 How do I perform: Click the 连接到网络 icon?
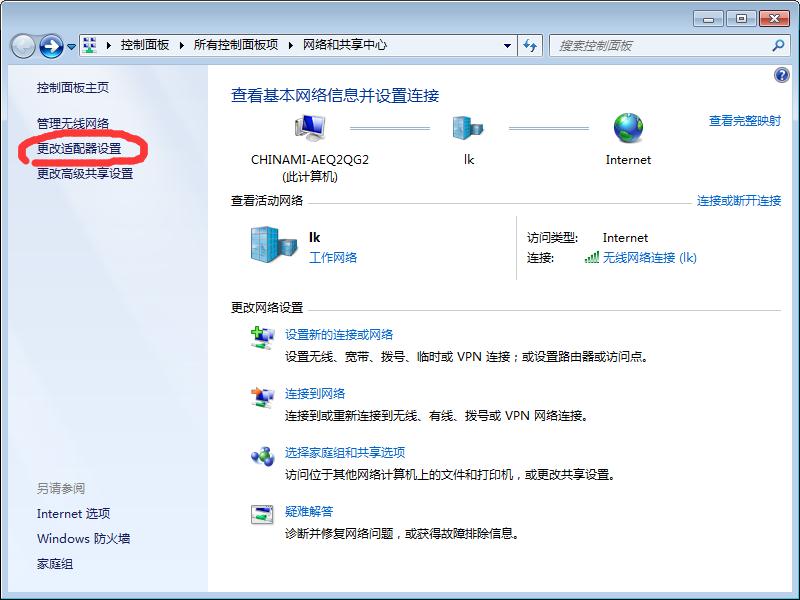click(264, 394)
